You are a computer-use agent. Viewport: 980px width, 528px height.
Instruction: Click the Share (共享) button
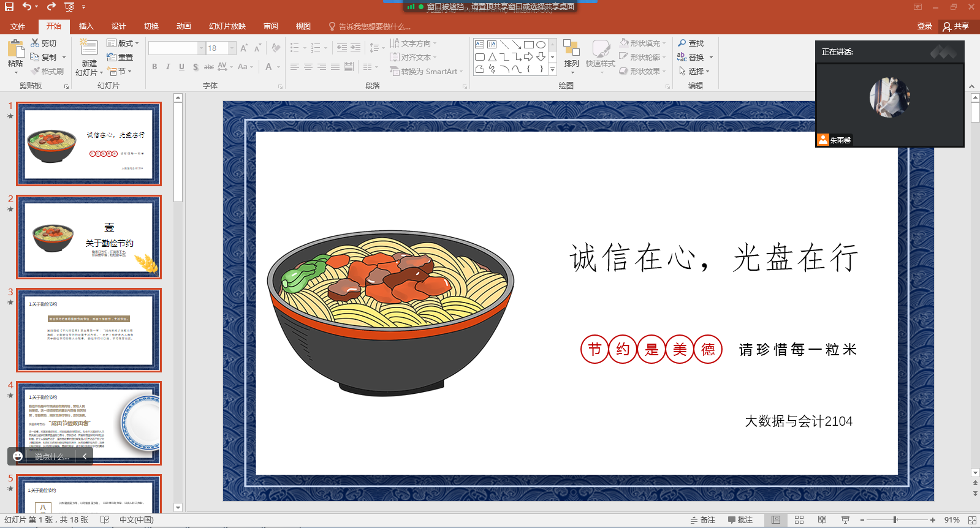click(x=956, y=26)
